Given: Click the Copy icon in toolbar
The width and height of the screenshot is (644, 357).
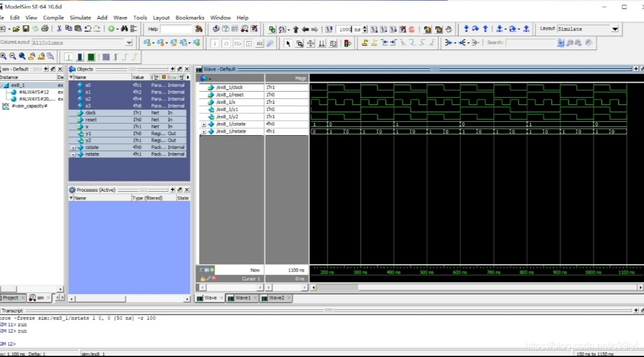Looking at the screenshot, I should (68, 29).
